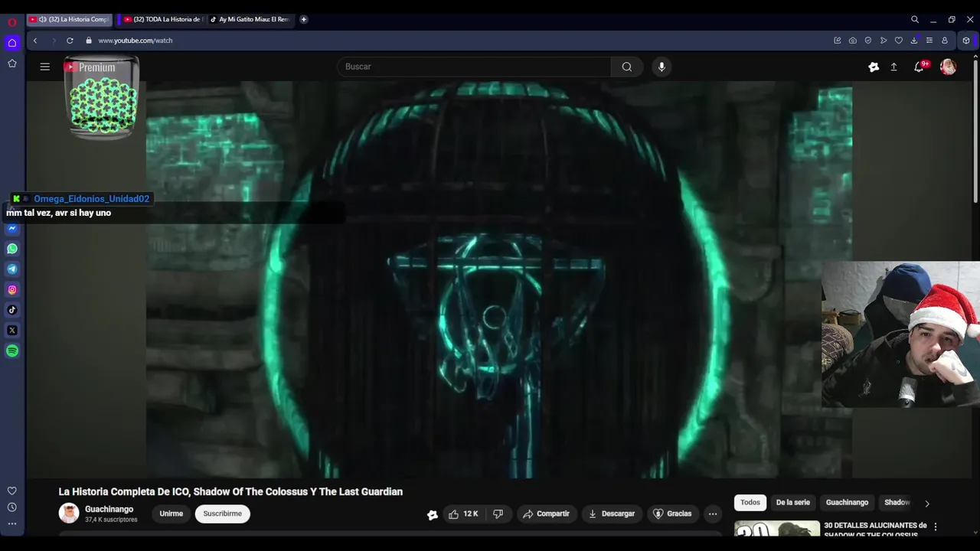Switch to the 'La Historia Compl' tab
The height and width of the screenshot is (551, 980).
click(x=70, y=19)
